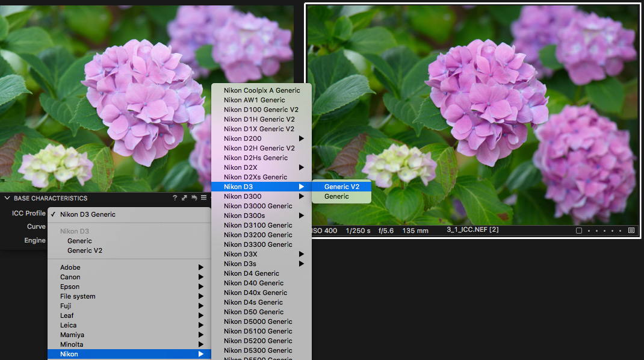Pick Nikon D100 Generic V2 profile
The image size is (644, 360).
261,110
